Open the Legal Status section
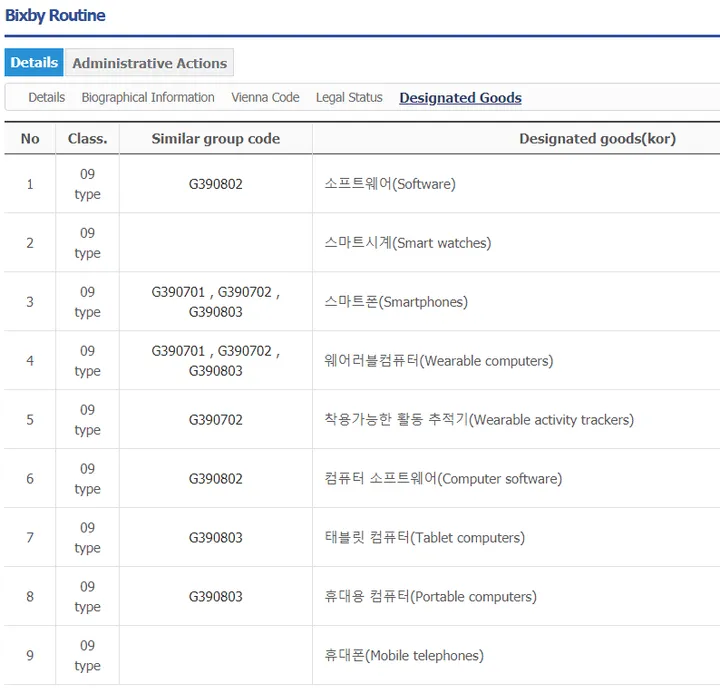Viewport: 720px width, 695px height. point(349,97)
